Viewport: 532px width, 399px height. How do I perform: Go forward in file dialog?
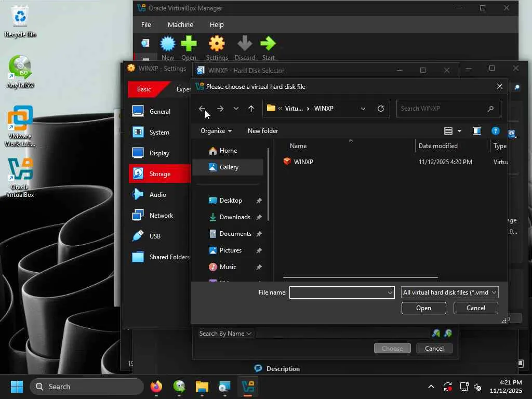tap(220, 109)
